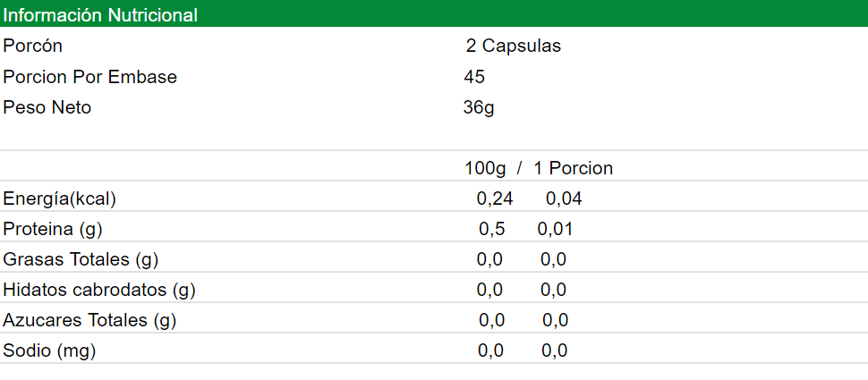Click the 36g net weight value
This screenshot has width=868, height=380.
479,107
